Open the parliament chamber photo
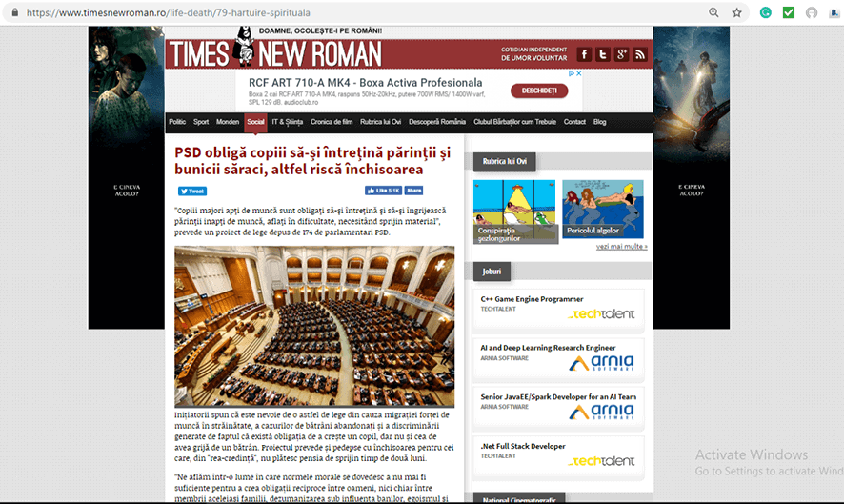 314,326
